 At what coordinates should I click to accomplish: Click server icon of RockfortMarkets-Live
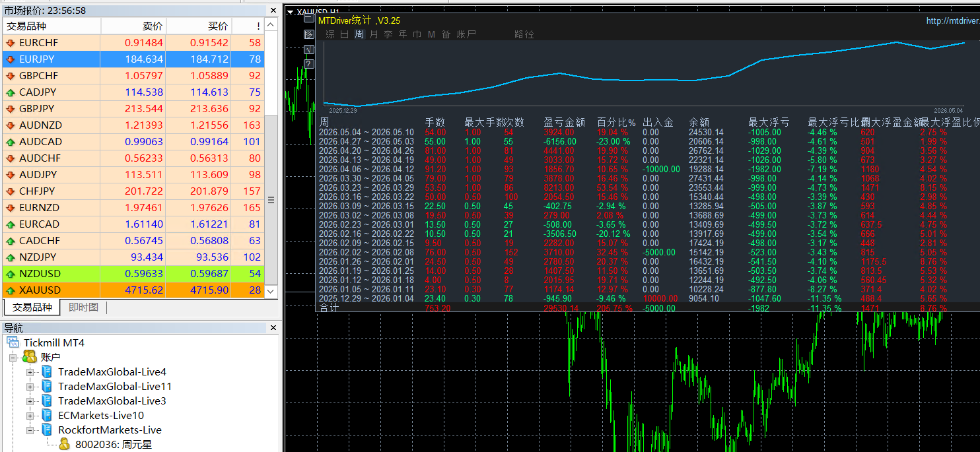point(47,430)
